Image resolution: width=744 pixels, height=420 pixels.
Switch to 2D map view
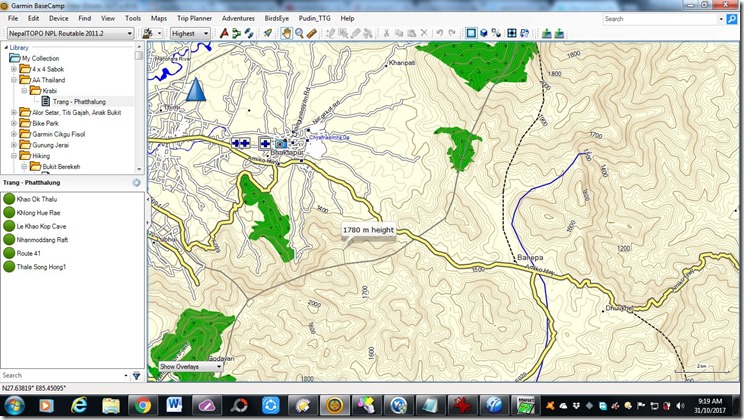(x=471, y=33)
